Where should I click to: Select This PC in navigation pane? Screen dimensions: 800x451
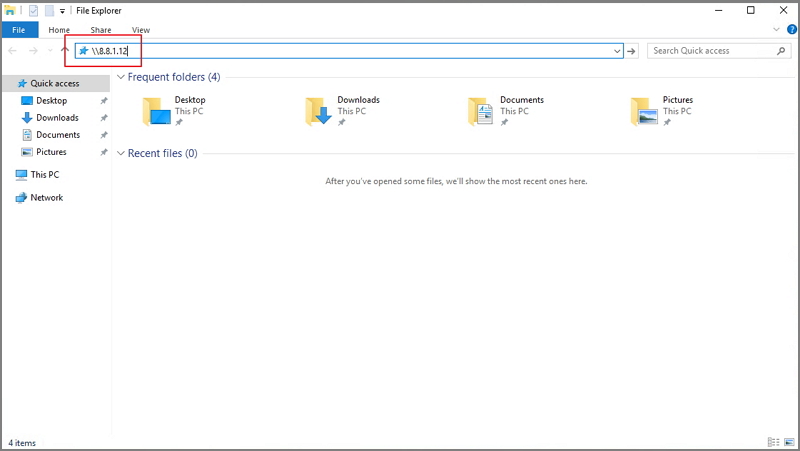pyautogui.click(x=45, y=174)
